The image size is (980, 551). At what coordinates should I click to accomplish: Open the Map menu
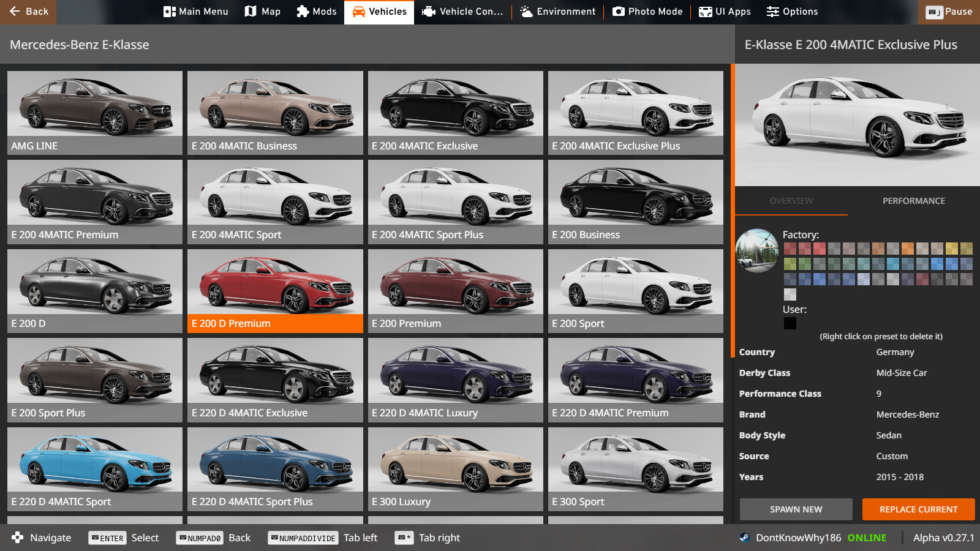[262, 12]
